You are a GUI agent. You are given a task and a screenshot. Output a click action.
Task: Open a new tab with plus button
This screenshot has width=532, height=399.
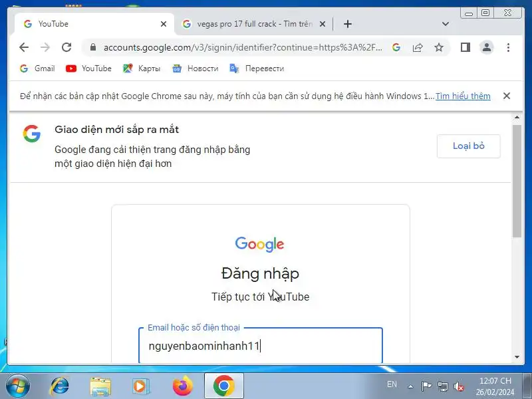point(347,24)
